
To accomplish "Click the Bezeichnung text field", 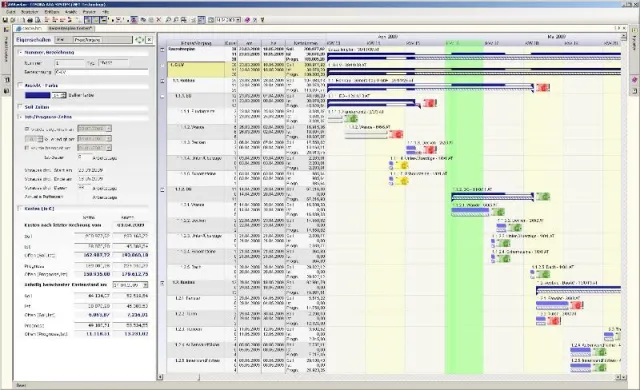I will 101,72.
